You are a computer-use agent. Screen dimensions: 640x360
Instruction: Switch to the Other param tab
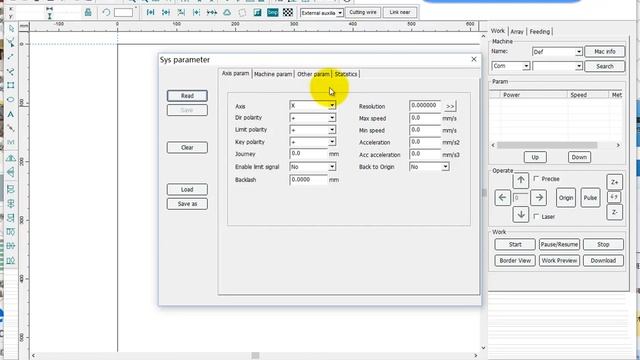point(313,74)
